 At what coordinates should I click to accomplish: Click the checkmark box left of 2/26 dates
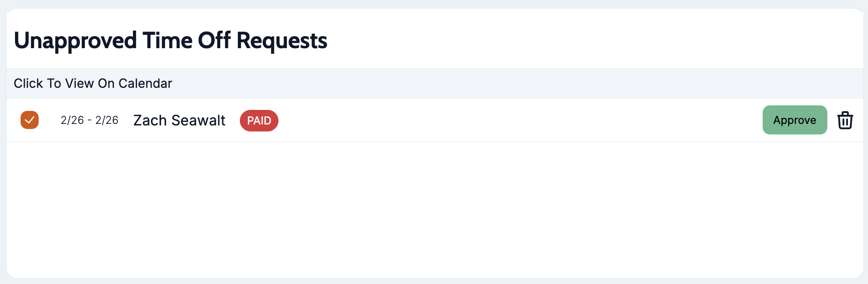coord(30,120)
